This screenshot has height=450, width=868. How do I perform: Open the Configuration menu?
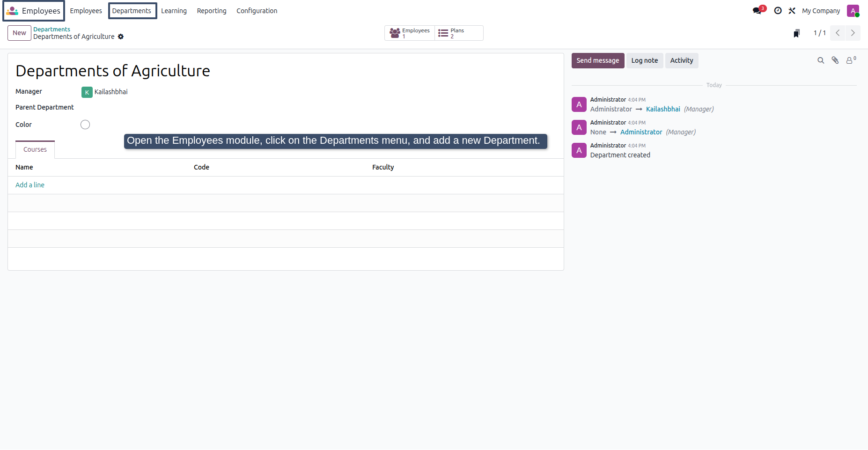point(257,11)
